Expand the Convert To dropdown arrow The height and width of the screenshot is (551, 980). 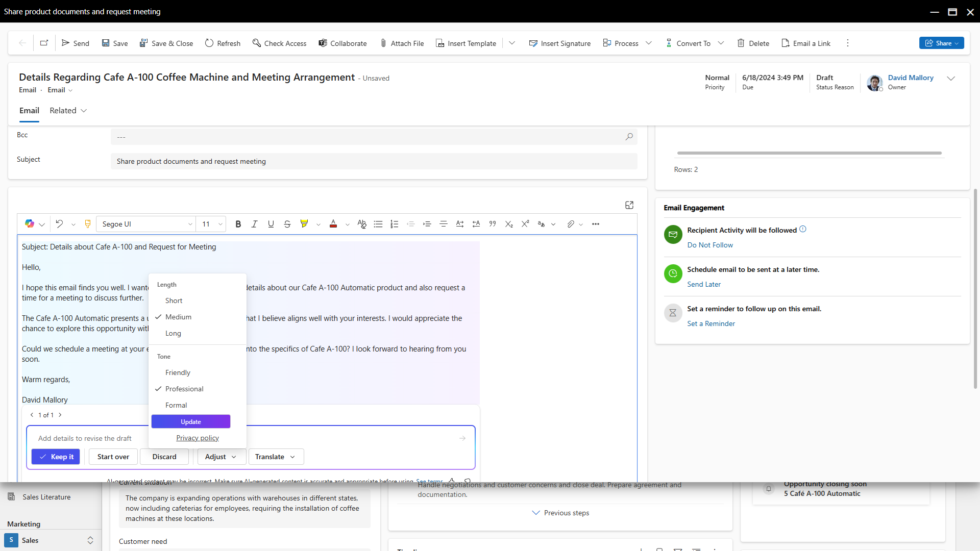coord(721,43)
